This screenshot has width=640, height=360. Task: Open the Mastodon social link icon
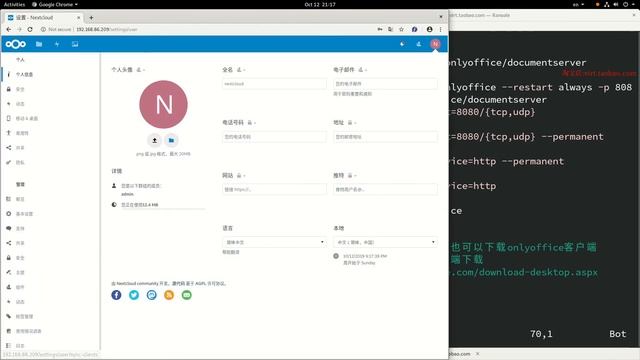(151, 295)
